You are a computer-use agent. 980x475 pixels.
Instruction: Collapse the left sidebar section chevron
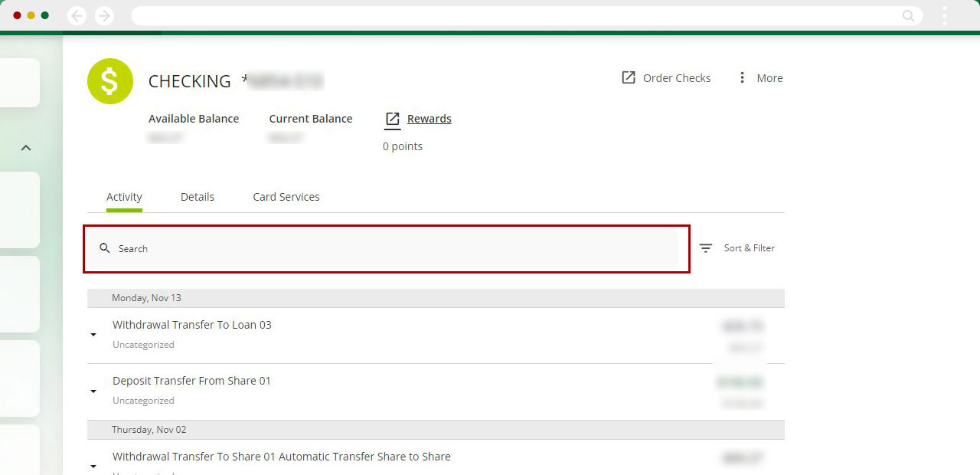point(26,148)
